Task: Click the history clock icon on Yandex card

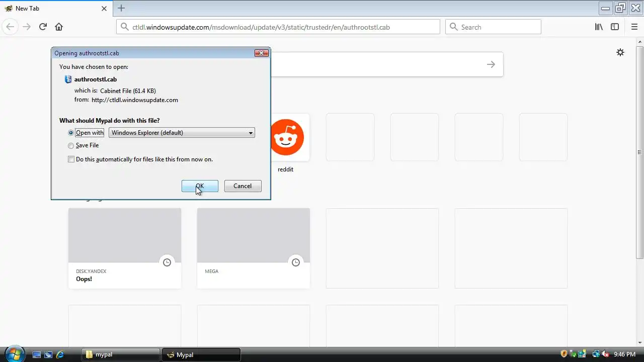Action: click(x=167, y=262)
